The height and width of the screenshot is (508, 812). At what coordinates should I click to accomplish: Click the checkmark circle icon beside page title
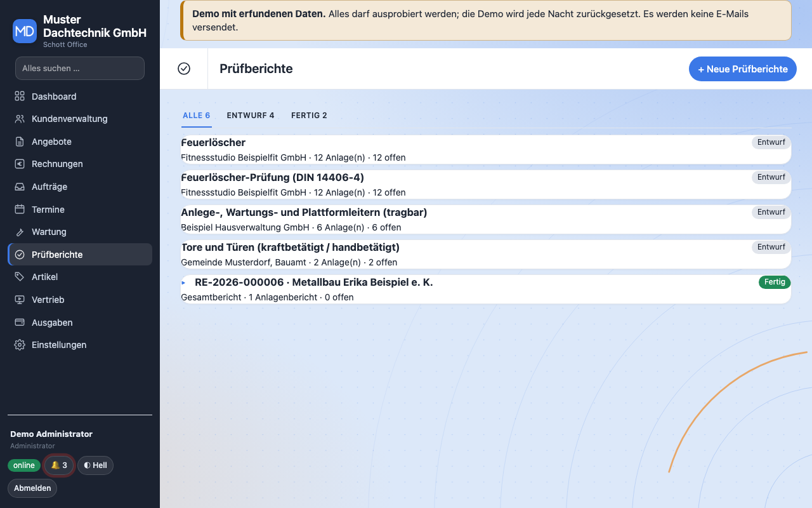[x=184, y=69]
